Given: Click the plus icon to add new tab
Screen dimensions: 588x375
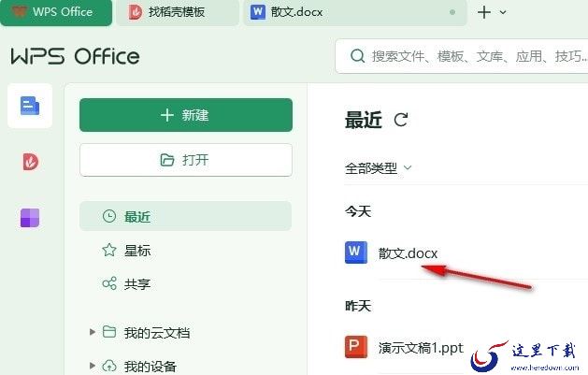Looking at the screenshot, I should [483, 12].
